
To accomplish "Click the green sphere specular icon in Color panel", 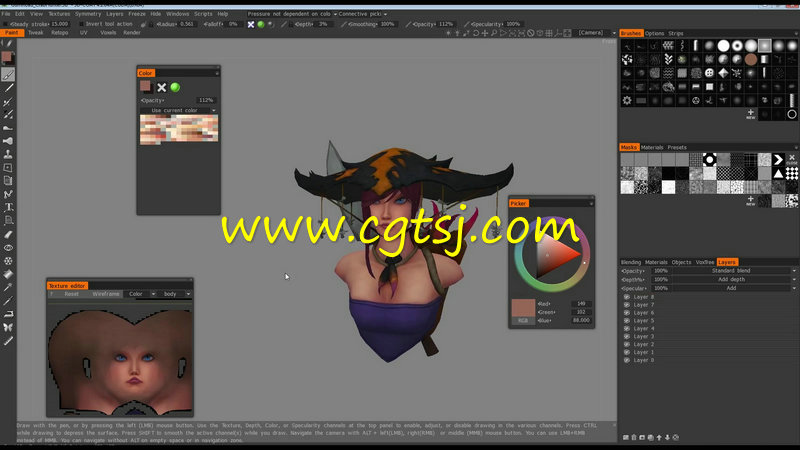I will point(175,87).
